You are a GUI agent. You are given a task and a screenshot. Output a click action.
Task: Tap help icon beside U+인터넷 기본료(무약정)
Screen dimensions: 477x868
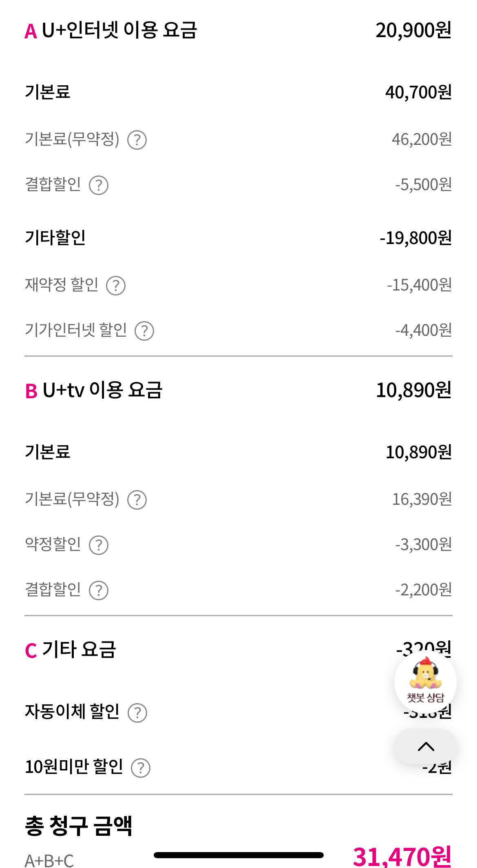(x=137, y=140)
